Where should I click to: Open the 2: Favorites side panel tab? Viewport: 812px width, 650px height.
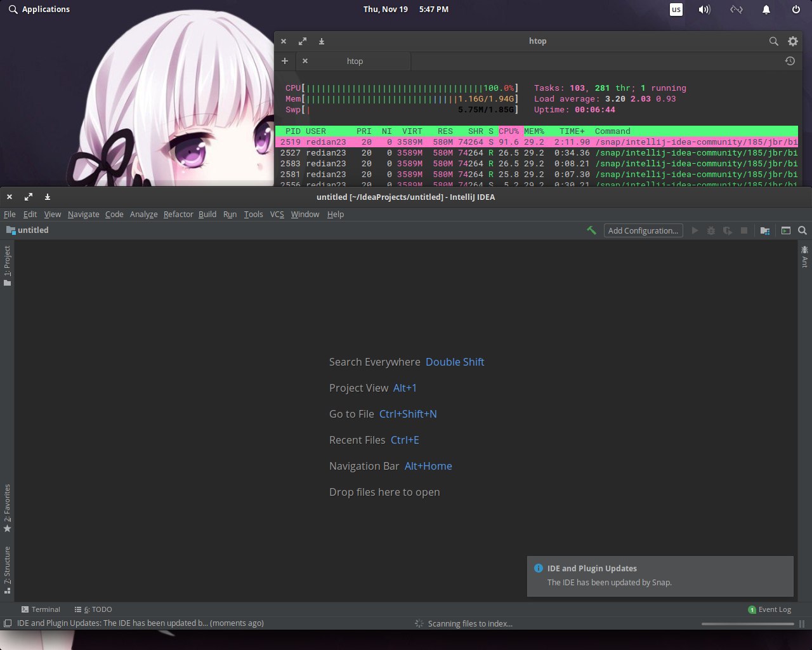click(7, 508)
